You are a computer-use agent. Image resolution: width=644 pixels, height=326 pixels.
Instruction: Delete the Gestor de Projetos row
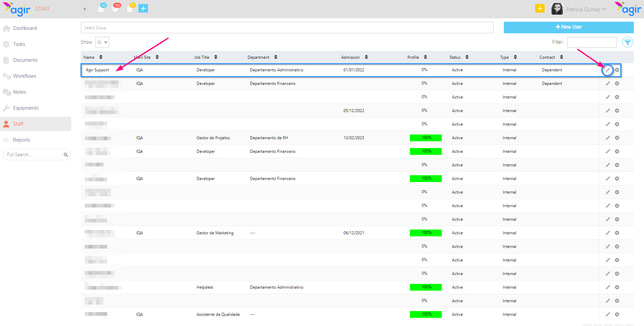617,138
